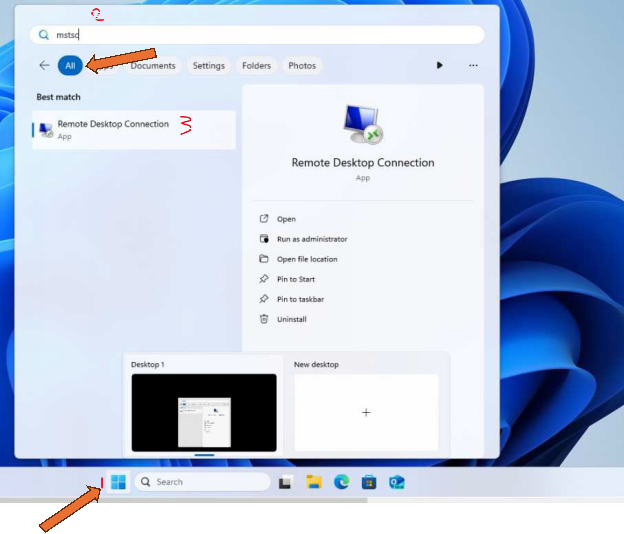Open Microsoft Store from the taskbar
The width and height of the screenshot is (624, 534).
pyautogui.click(x=368, y=482)
